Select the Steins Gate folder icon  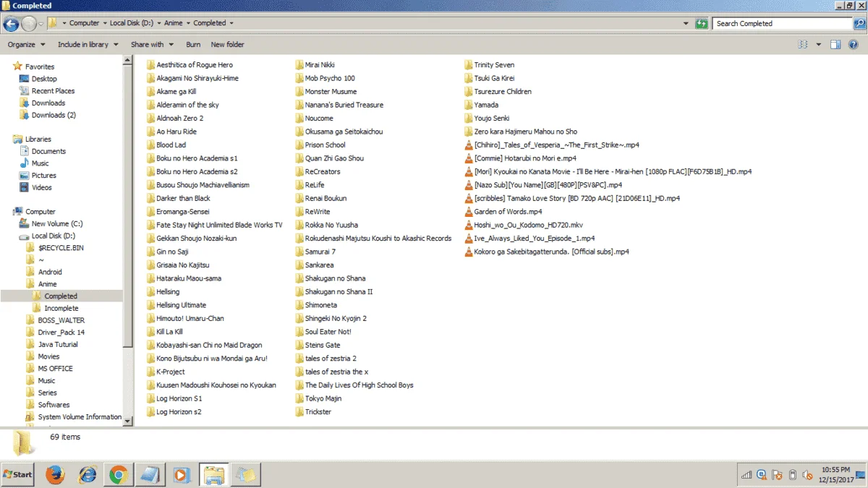point(299,345)
